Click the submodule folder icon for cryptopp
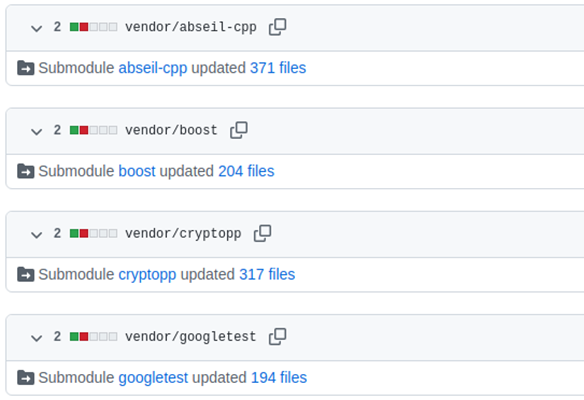The width and height of the screenshot is (584, 400). click(26, 274)
